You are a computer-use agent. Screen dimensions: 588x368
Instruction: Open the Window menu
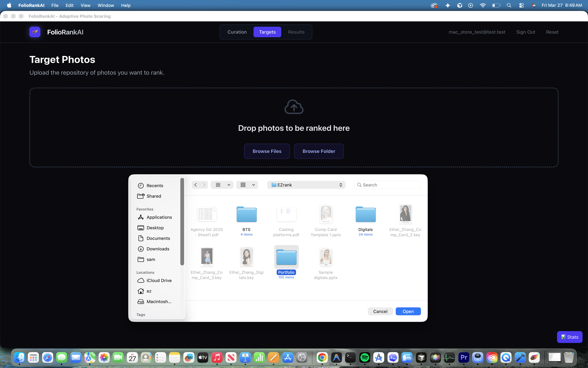(106, 5)
